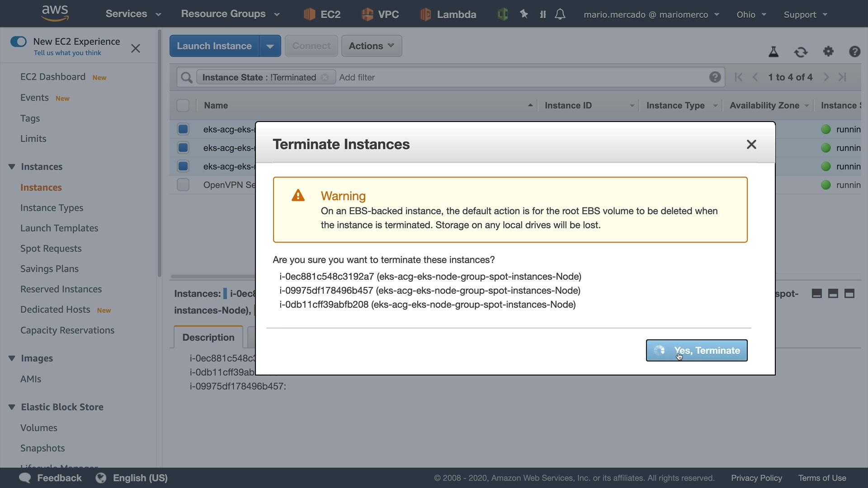Maximize the details pane layout icon
This screenshot has width=868, height=488.
pos(849,294)
